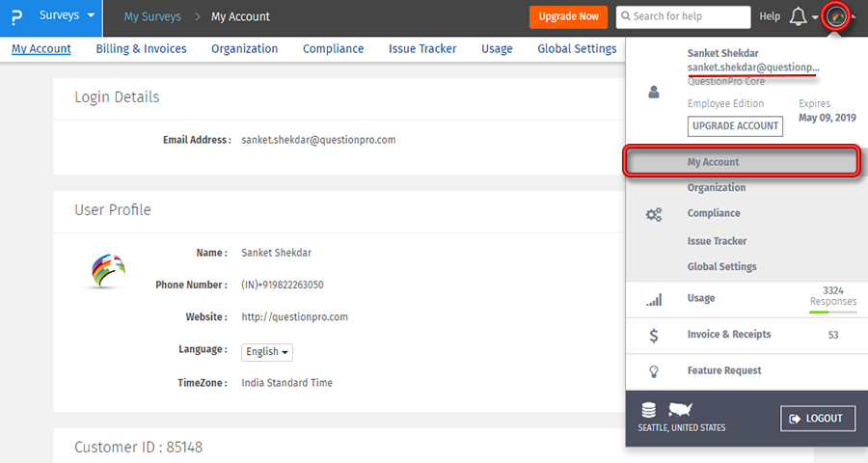Switch to Billing & Invoices tab
The height and width of the screenshot is (463, 868).
(141, 49)
